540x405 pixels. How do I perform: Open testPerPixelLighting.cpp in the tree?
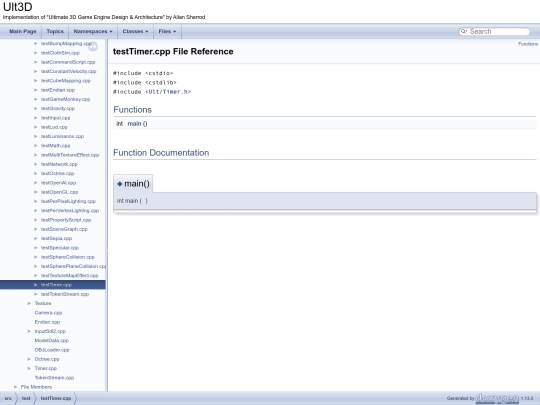pos(68,201)
